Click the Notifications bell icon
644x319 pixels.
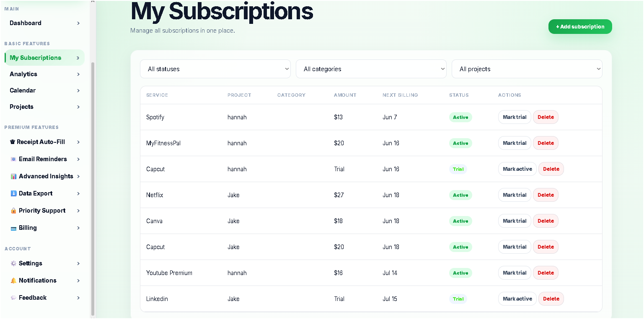(13, 280)
